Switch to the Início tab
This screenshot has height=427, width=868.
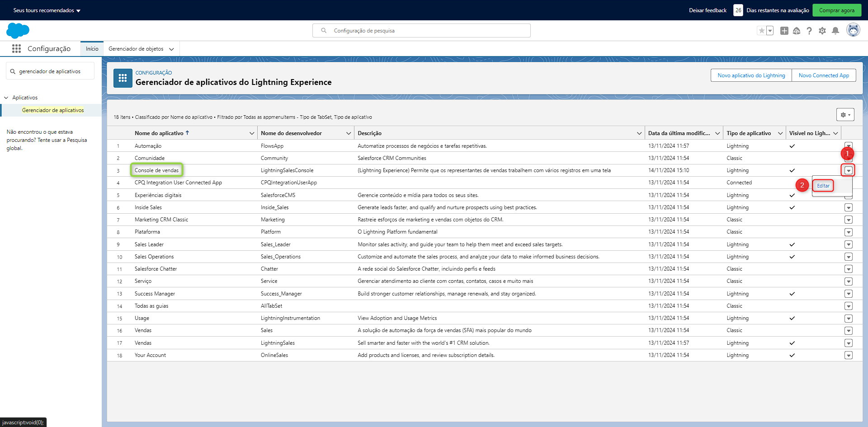tap(92, 49)
